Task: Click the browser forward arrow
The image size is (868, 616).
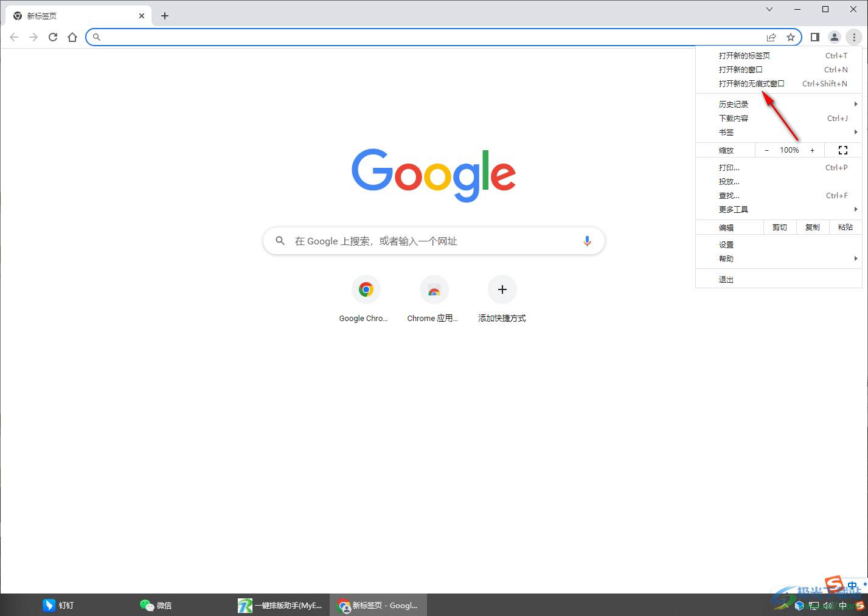Action: [x=33, y=37]
